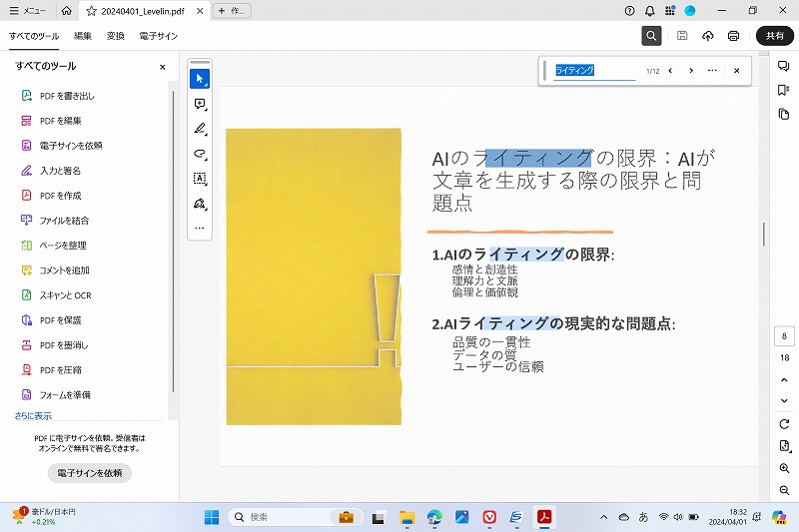Rotate the page view clockwise

click(784, 424)
